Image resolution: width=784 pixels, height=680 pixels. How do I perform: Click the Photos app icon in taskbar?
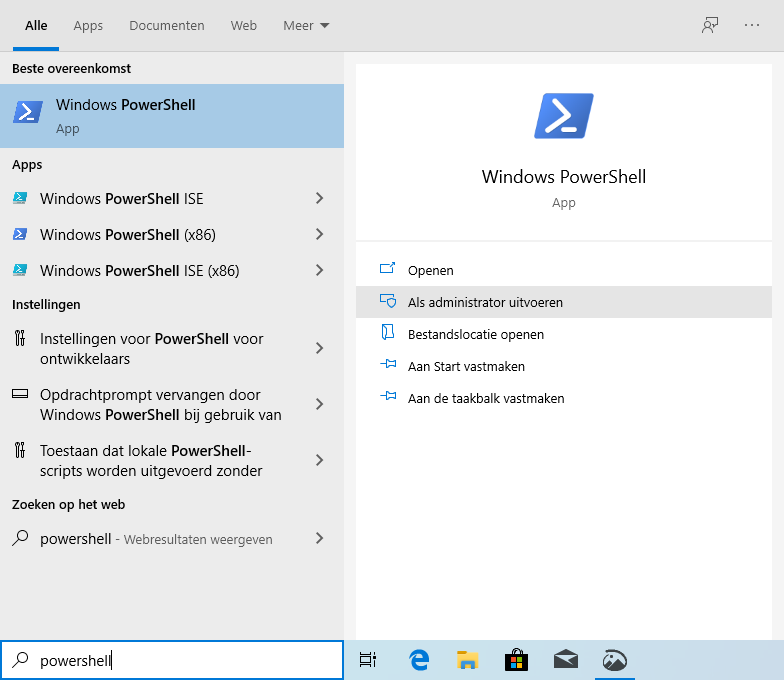pyautogui.click(x=614, y=659)
